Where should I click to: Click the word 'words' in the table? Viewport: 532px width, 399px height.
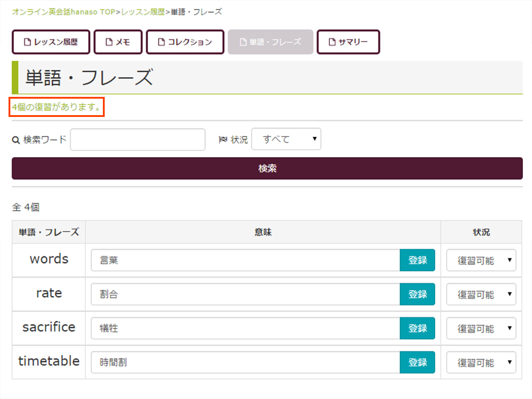pyautogui.click(x=49, y=259)
